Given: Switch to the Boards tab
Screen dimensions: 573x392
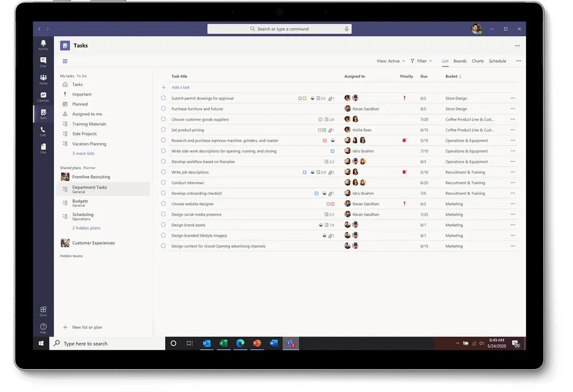Looking at the screenshot, I should pyautogui.click(x=460, y=61).
